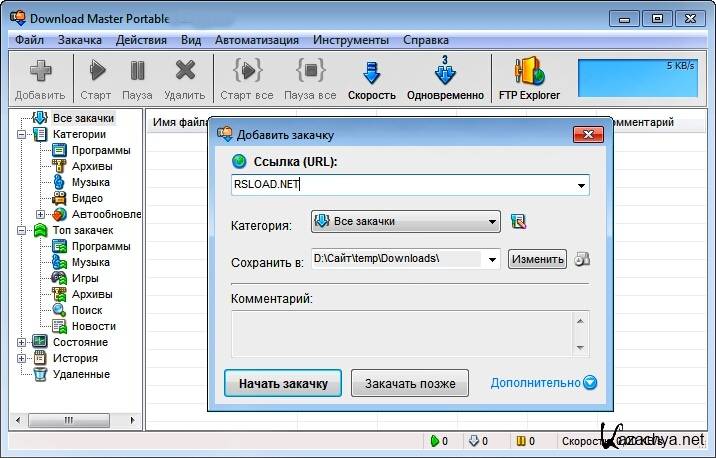Open the URL history dropdown arrow

tap(581, 185)
